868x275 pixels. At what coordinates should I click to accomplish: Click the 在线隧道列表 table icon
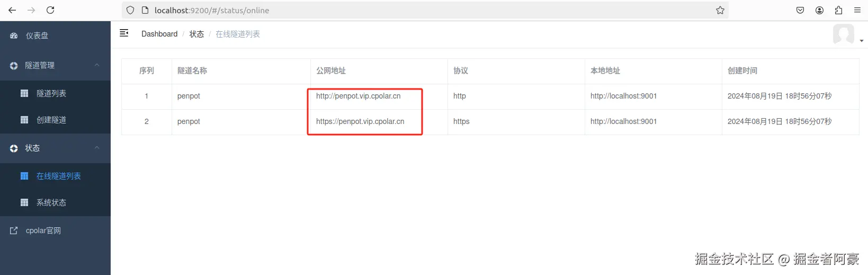pyautogui.click(x=24, y=176)
